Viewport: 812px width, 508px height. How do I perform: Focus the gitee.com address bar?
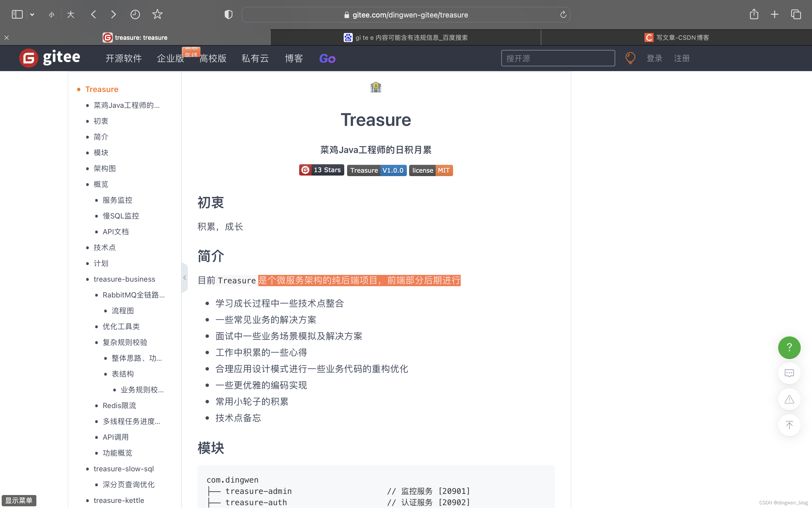[406, 15]
